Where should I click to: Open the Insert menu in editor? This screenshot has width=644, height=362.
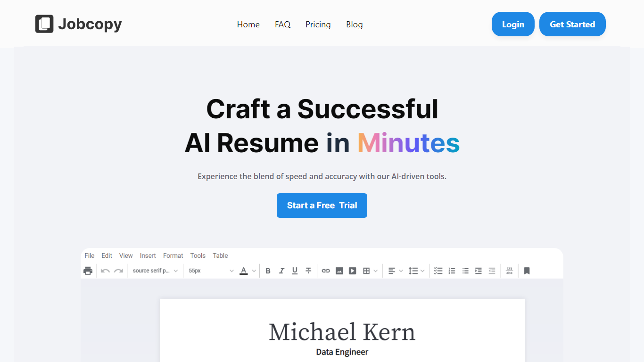pyautogui.click(x=148, y=255)
